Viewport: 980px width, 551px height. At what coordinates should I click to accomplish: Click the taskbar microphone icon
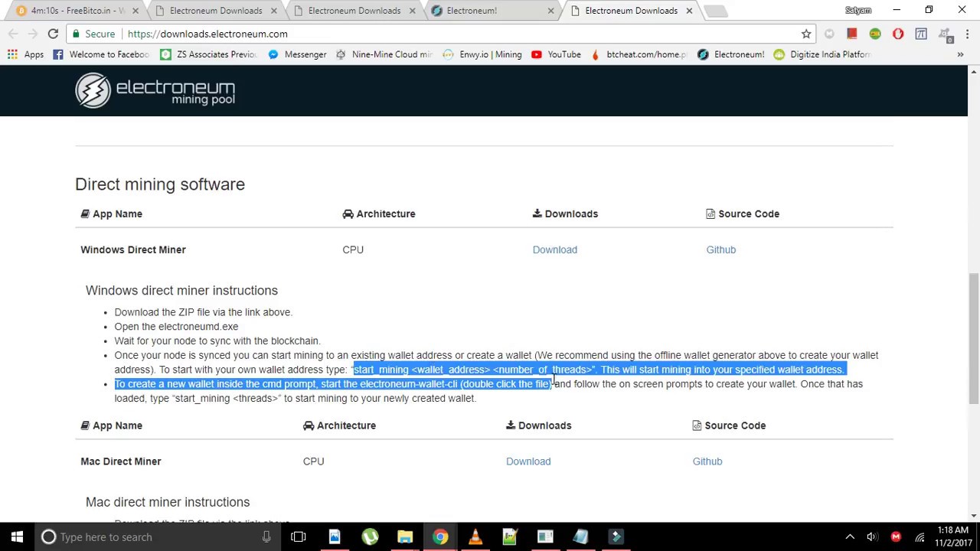click(x=266, y=536)
